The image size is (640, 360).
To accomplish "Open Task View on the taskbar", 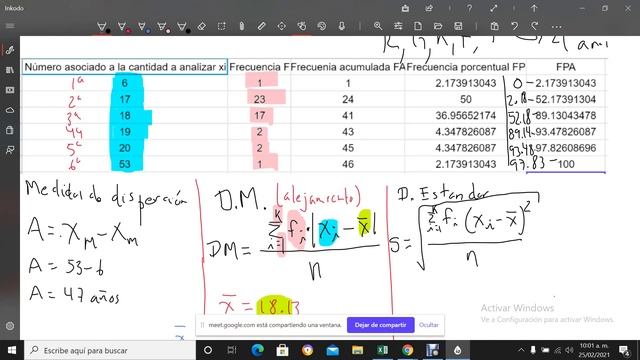I will pyautogui.click(x=232, y=350).
